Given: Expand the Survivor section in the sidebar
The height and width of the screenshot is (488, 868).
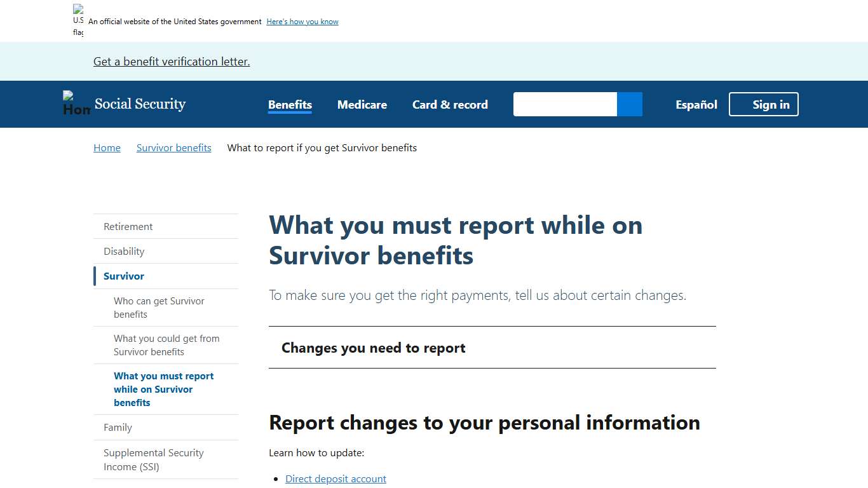Looking at the screenshot, I should (123, 276).
